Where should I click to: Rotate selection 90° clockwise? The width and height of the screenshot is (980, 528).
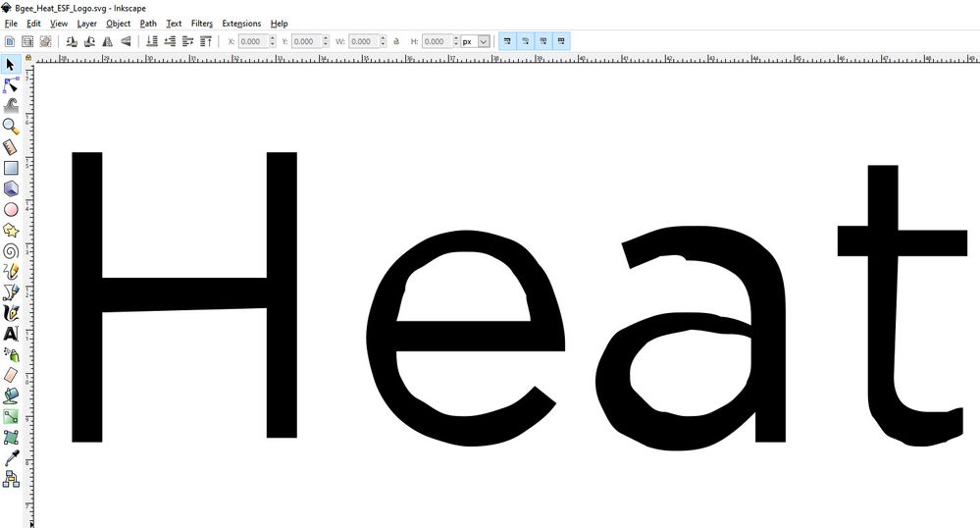(x=89, y=41)
